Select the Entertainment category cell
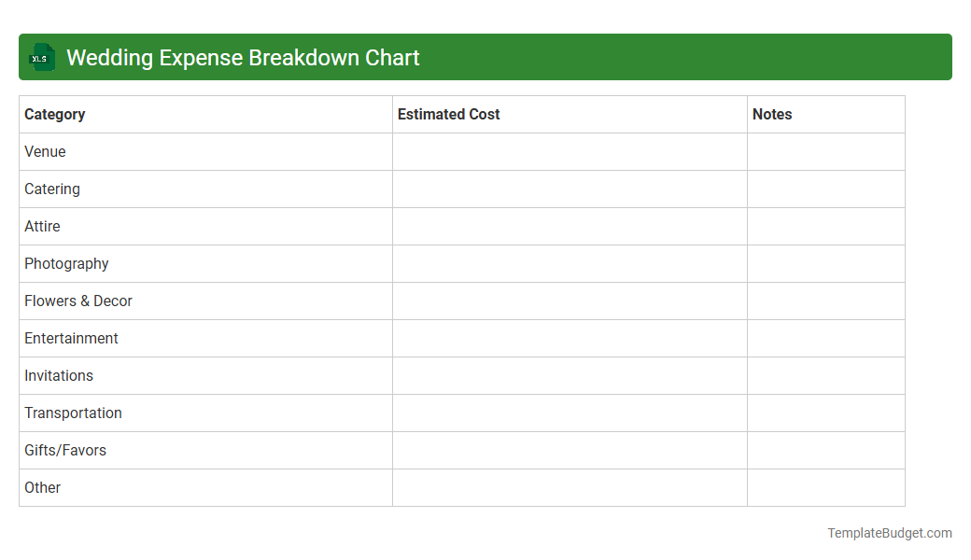The image size is (971, 560). [x=71, y=338]
